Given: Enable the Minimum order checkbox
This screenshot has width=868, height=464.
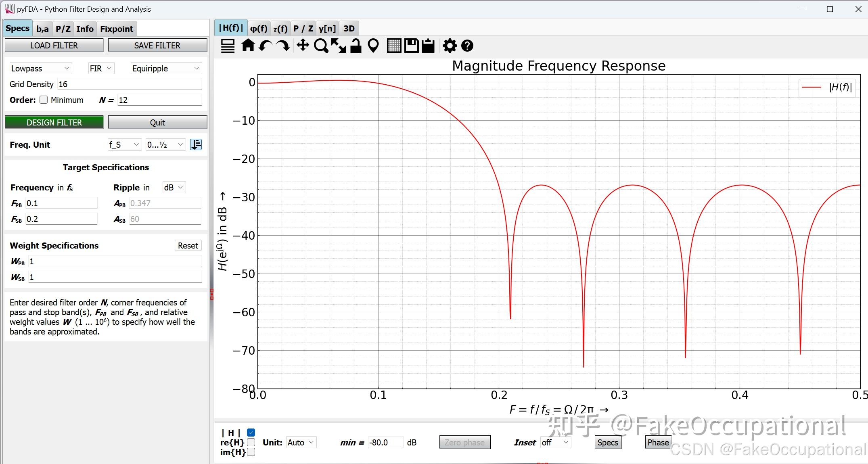Looking at the screenshot, I should [44, 100].
